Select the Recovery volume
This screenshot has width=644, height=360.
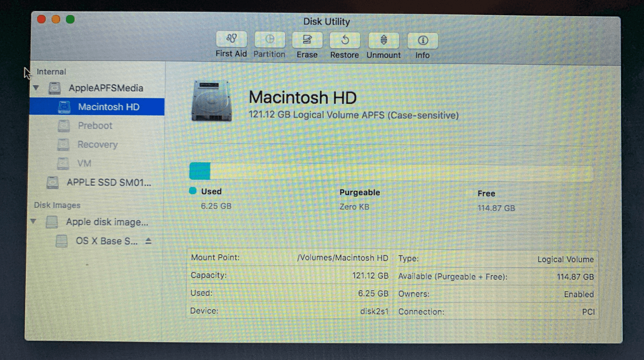pyautogui.click(x=97, y=144)
